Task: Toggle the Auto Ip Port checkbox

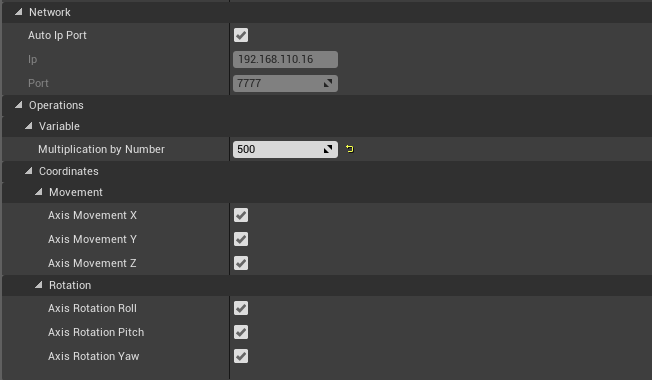Action: 241,35
